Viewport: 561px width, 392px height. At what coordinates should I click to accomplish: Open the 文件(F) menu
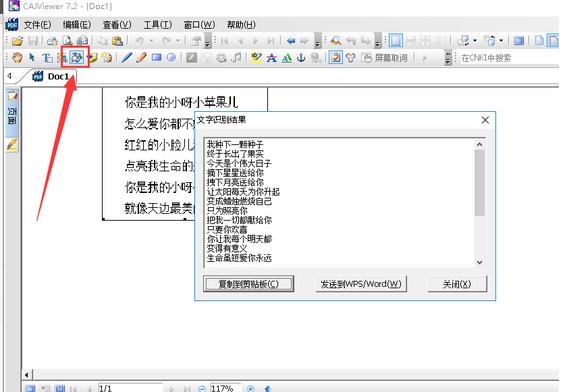pos(38,25)
